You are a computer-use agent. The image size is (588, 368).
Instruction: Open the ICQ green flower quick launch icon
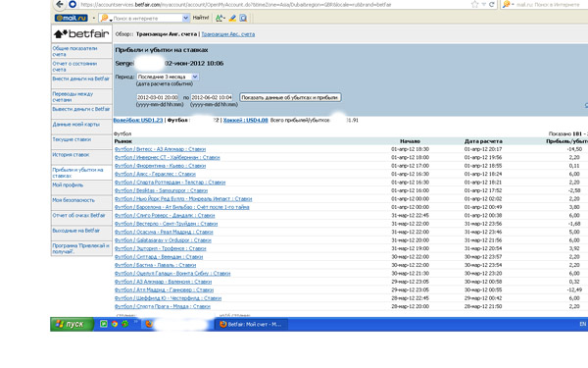(124, 324)
